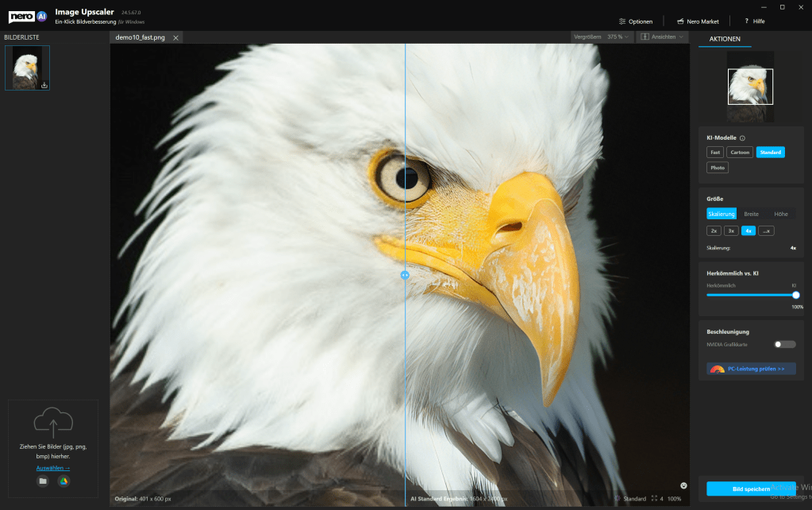Toggle NVIDIA Grafikkarte acceleration switch
The image size is (812, 510).
[784, 344]
